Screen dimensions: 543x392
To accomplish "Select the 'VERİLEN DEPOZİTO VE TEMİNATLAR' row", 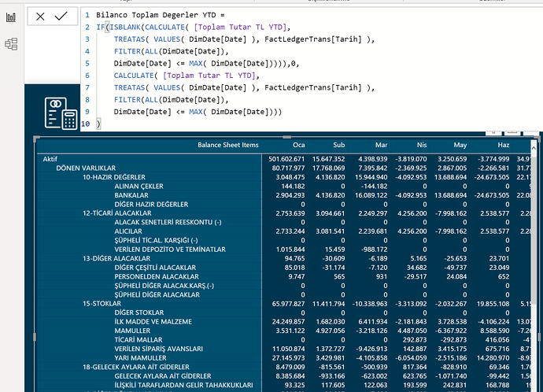I will (170, 250).
